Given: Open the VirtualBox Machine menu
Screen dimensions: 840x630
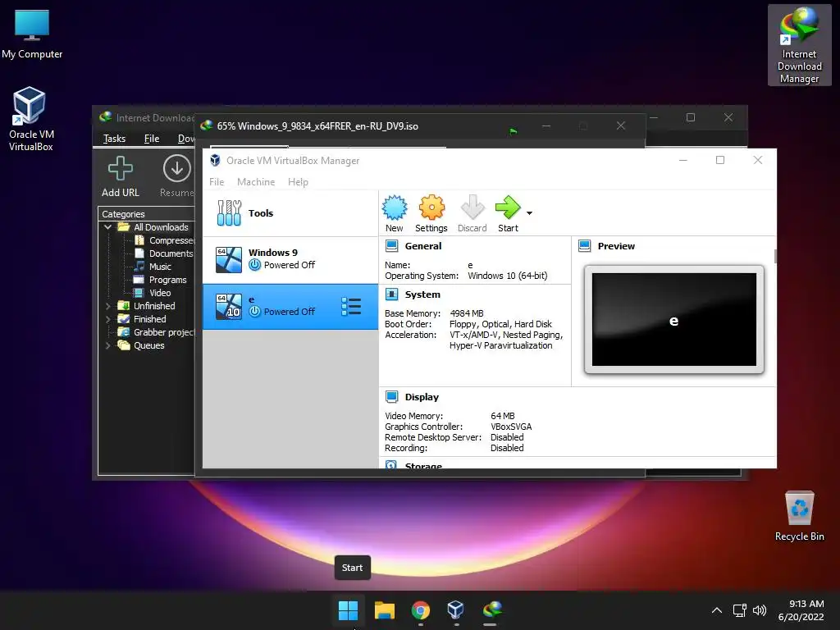Looking at the screenshot, I should point(256,182).
